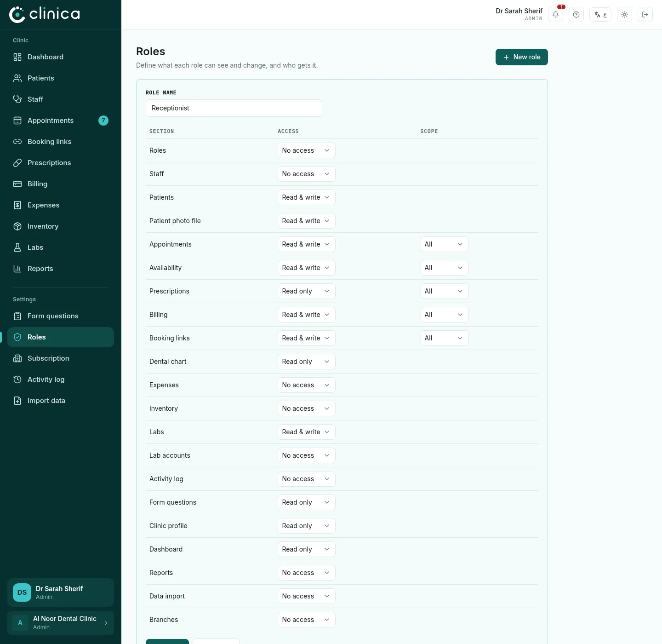Click the Reports chart icon
This screenshot has height=644, width=662.
coord(17,269)
